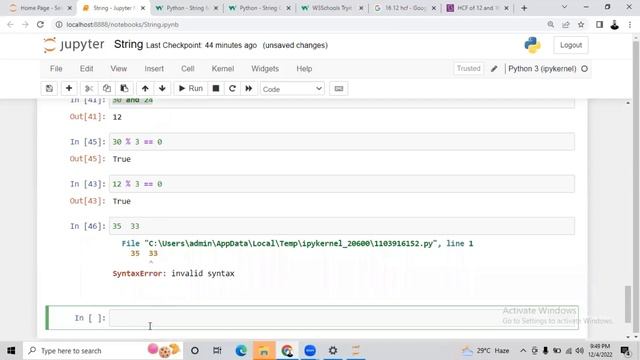Run the selected cell
The height and width of the screenshot is (360, 640).
(x=191, y=89)
